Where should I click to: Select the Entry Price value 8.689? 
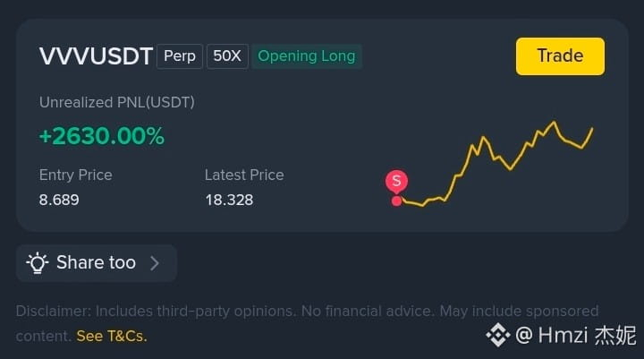[59, 200]
